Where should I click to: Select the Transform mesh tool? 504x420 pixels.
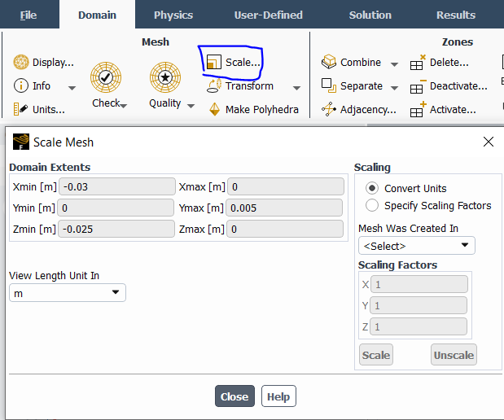[x=239, y=85]
